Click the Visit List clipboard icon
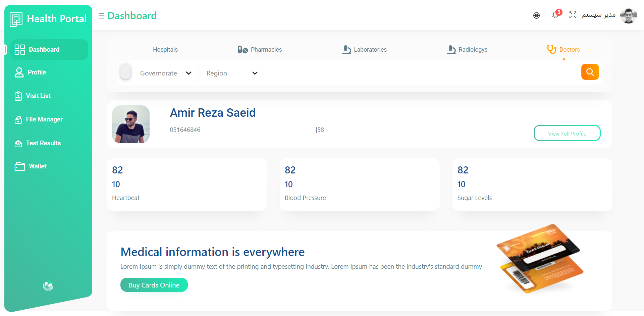 point(18,96)
